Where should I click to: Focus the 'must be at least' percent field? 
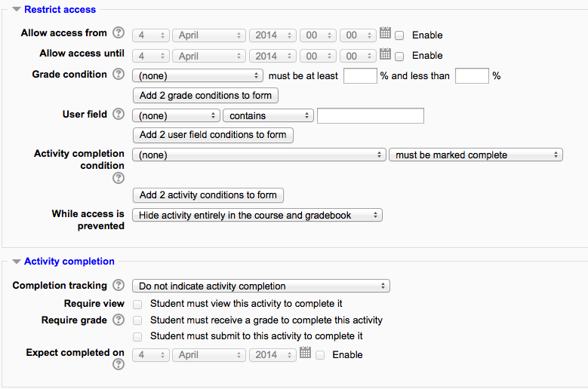pyautogui.click(x=360, y=75)
